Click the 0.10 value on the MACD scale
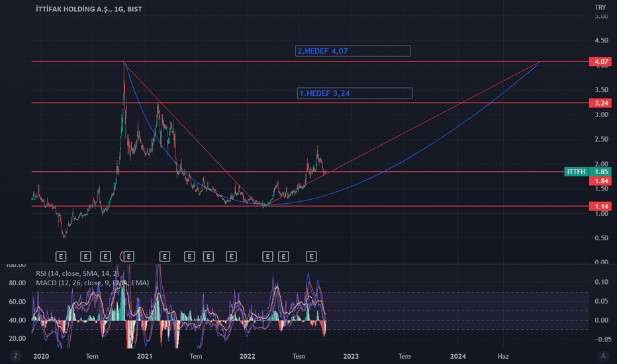Viewport: 617px width, 364px height. point(601,282)
